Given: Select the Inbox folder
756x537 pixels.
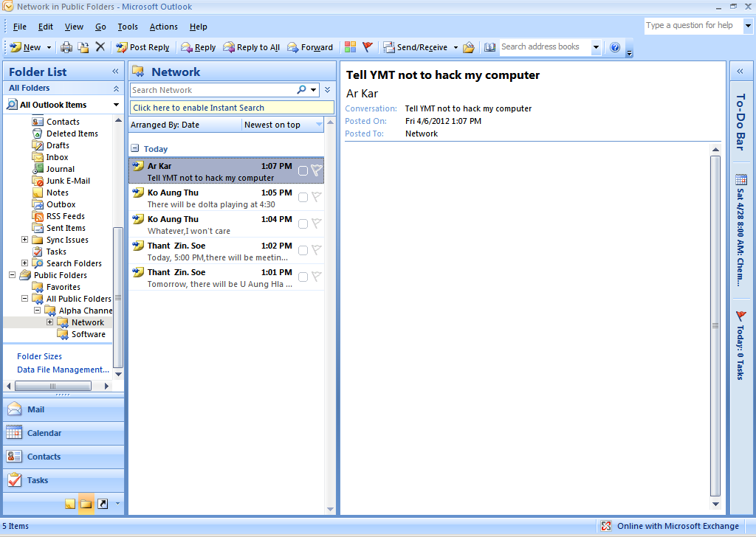Looking at the screenshot, I should pyautogui.click(x=57, y=157).
